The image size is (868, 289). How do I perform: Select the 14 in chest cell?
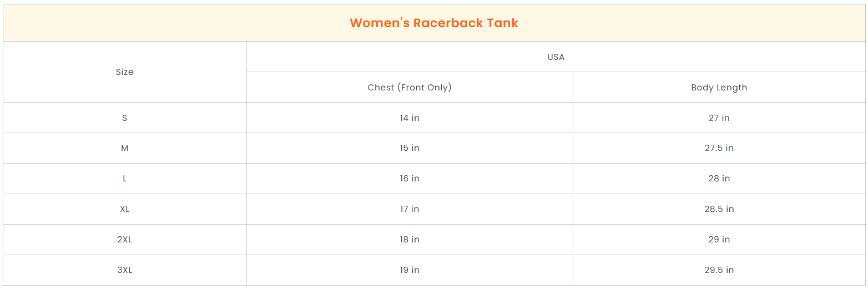point(410,118)
